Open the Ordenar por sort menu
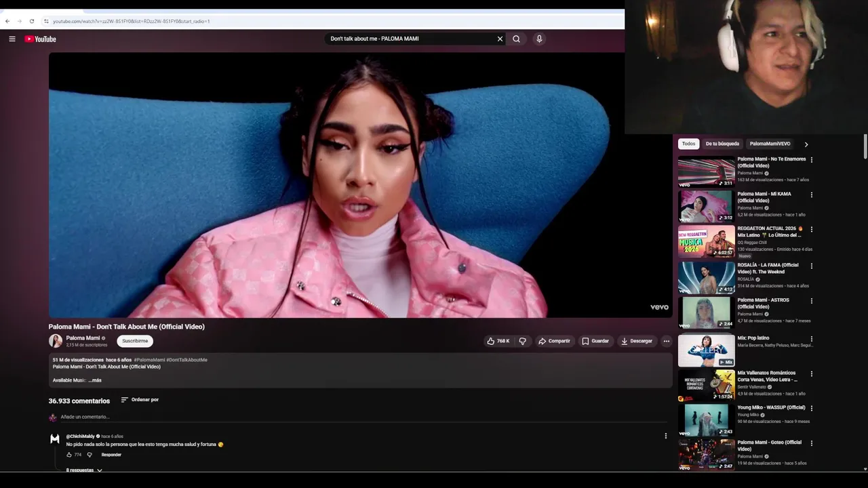This screenshot has width=868, height=488. click(x=140, y=400)
